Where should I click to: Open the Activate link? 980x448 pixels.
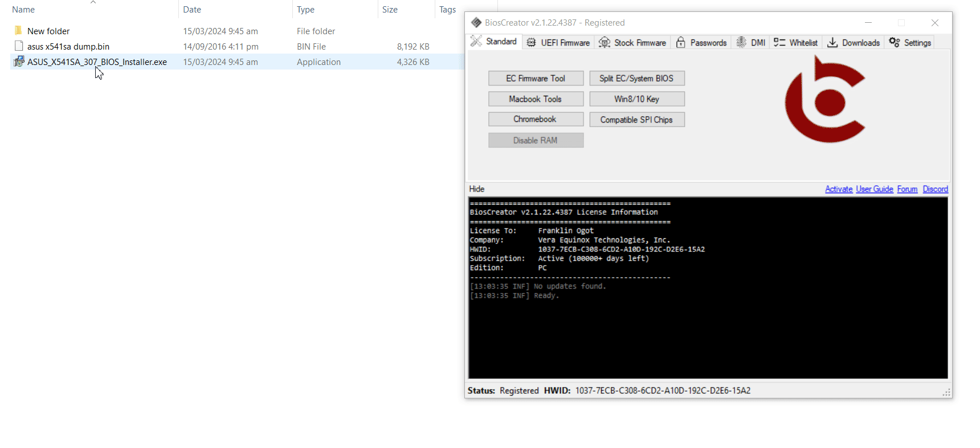839,189
